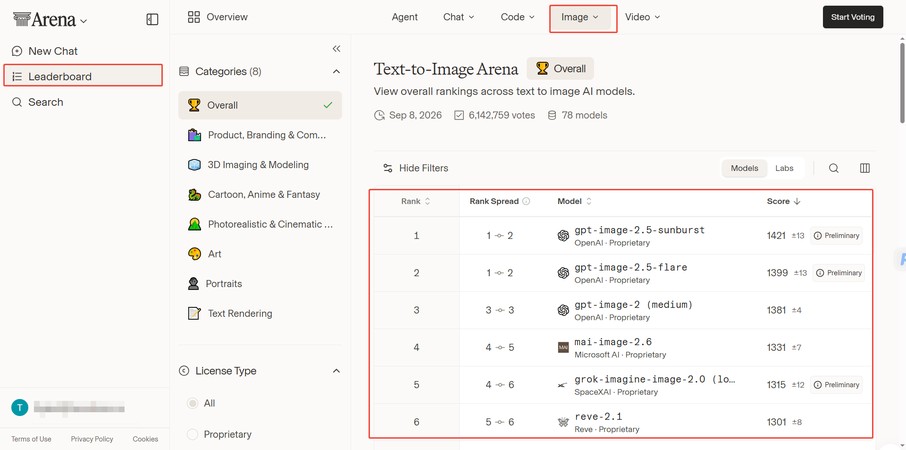Screen dimensions: 906x450
Task: Select the Art category
Action: point(260,254)
